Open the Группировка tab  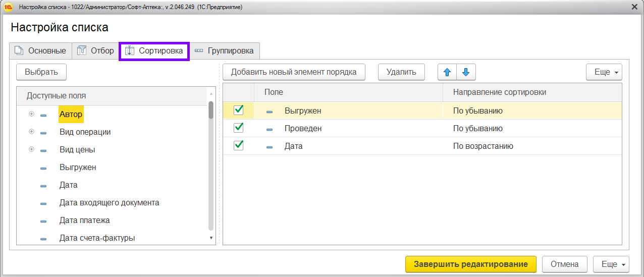click(x=225, y=51)
